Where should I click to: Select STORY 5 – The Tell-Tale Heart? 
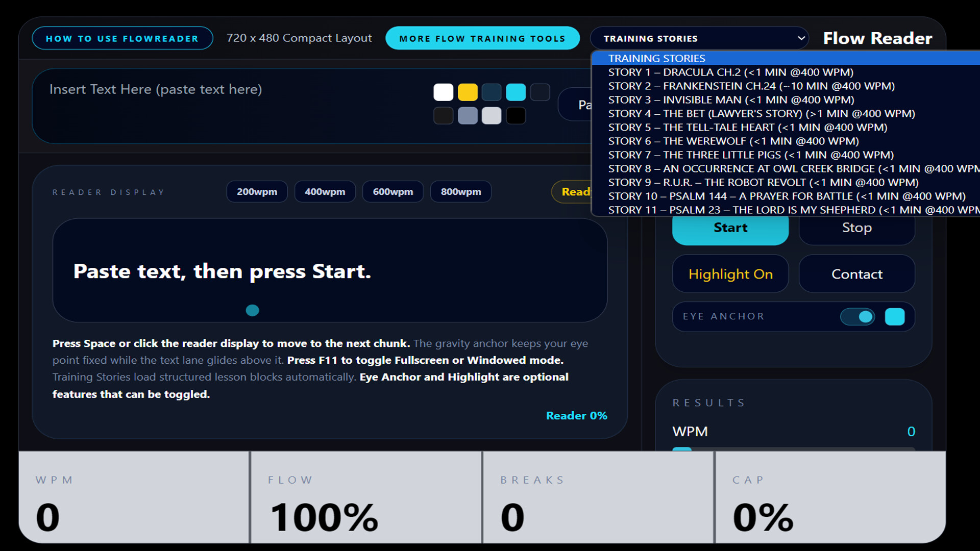click(x=747, y=127)
